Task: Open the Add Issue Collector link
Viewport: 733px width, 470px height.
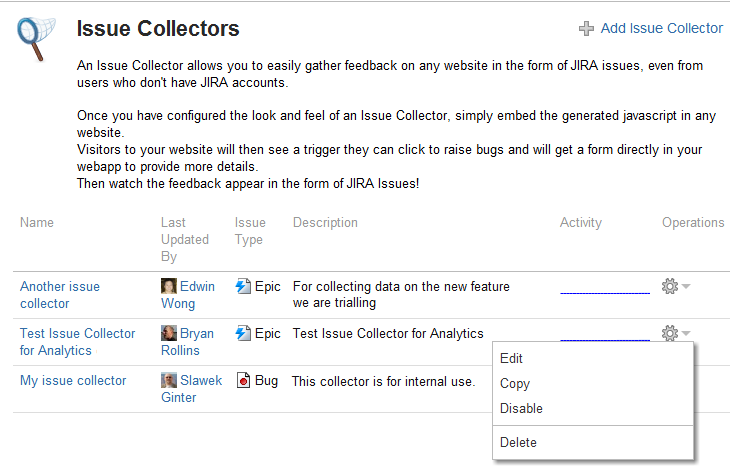Action: 661,29
